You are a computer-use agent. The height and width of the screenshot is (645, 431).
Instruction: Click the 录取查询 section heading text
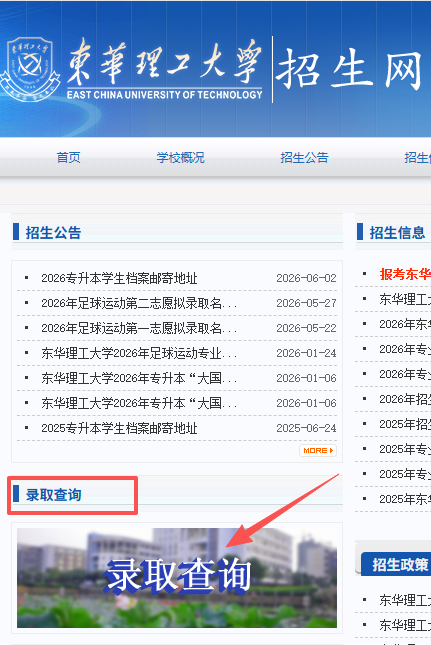53,495
